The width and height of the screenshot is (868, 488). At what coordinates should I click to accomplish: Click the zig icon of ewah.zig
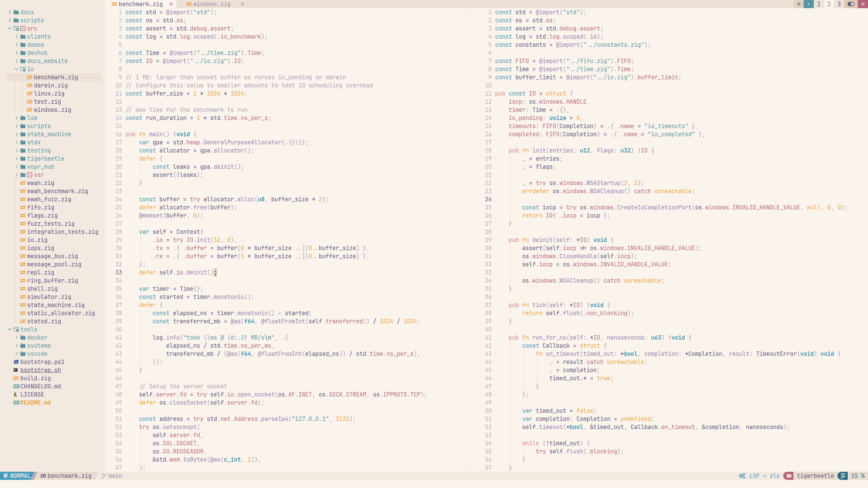23,183
